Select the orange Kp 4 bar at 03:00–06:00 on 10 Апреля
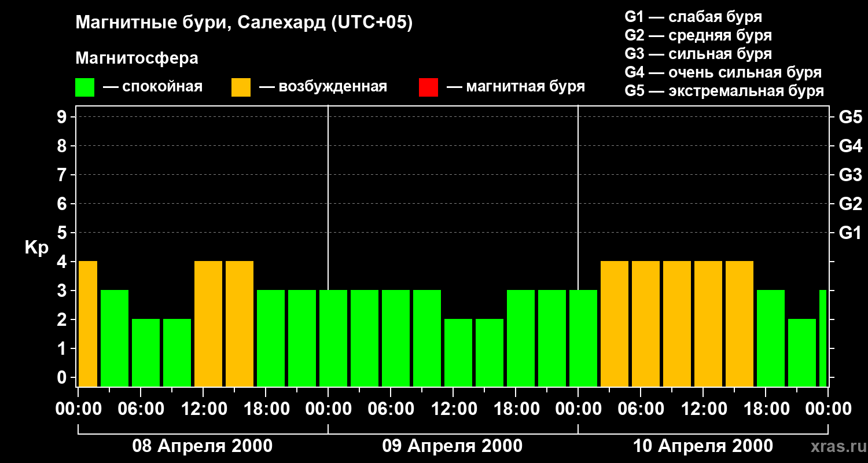The image size is (868, 463). pos(615,324)
